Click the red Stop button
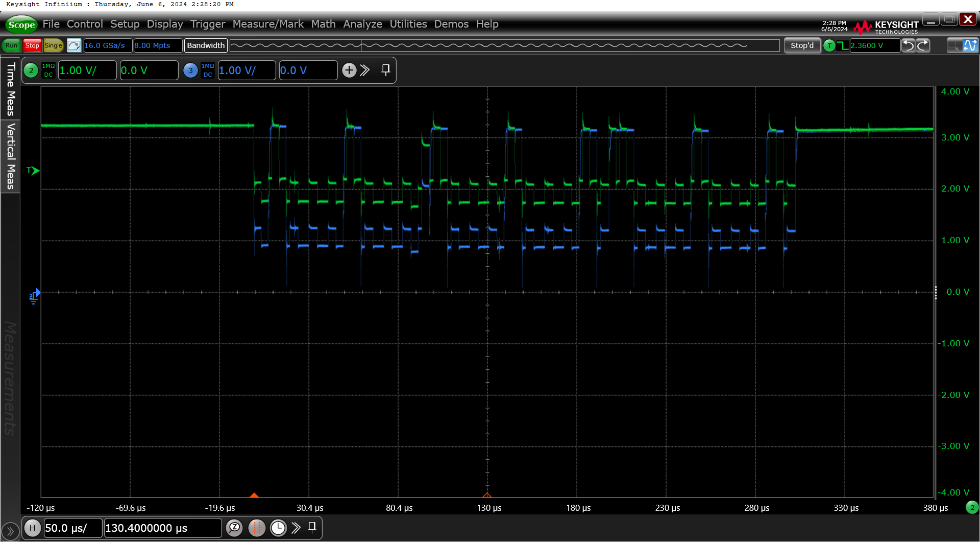 (32, 45)
